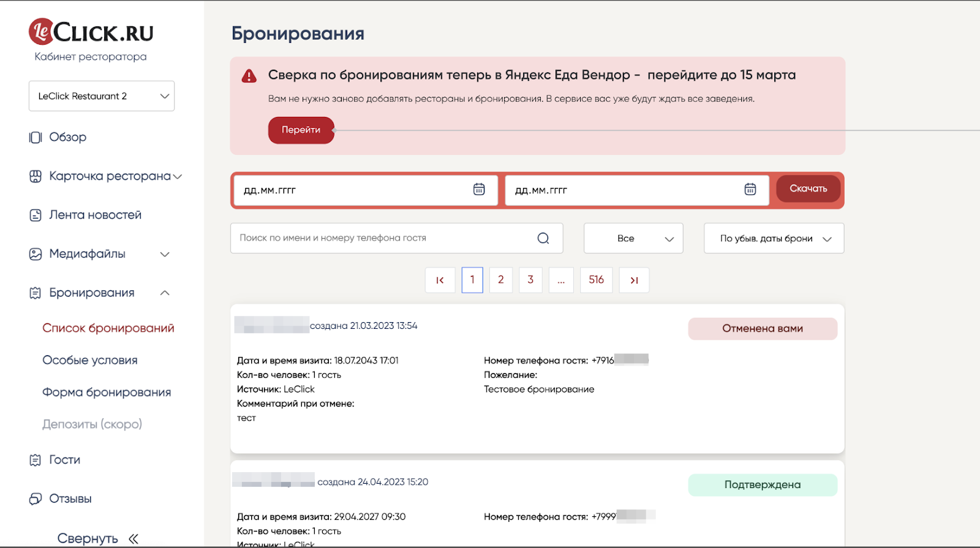This screenshot has width=980, height=548.
Task: Open Форма бронирования submenu item
Action: (x=107, y=392)
